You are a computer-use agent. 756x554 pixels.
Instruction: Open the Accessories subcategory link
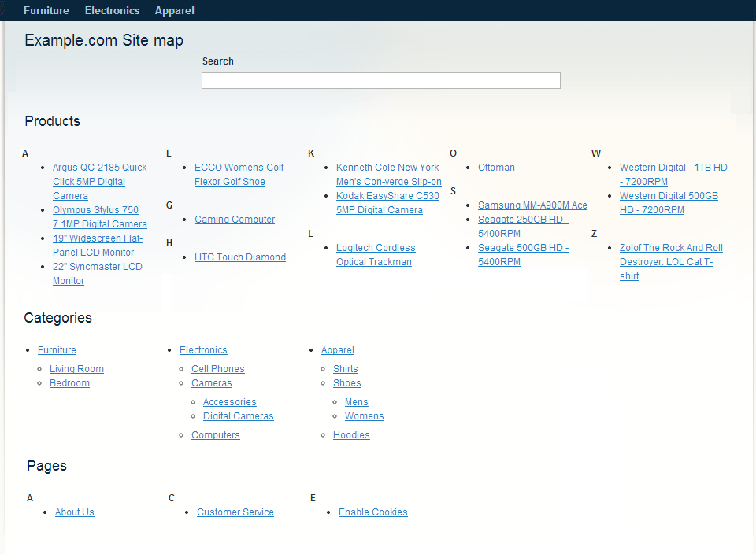click(x=229, y=402)
